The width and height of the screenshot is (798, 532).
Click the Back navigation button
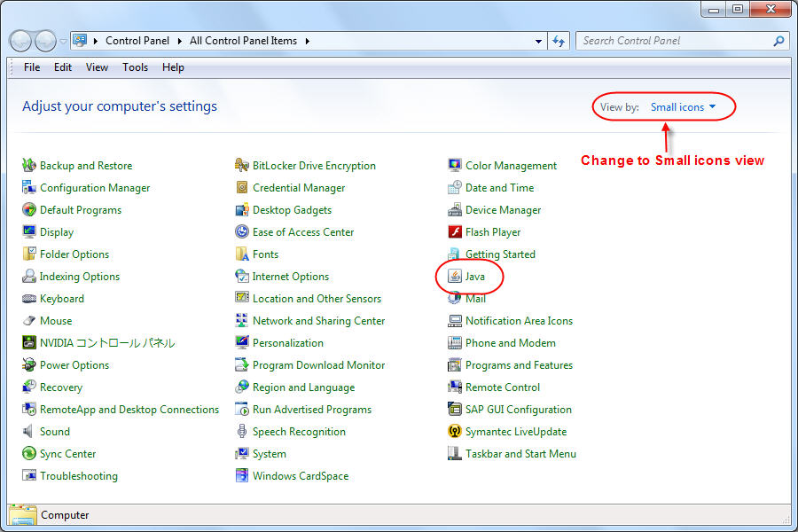(21, 41)
